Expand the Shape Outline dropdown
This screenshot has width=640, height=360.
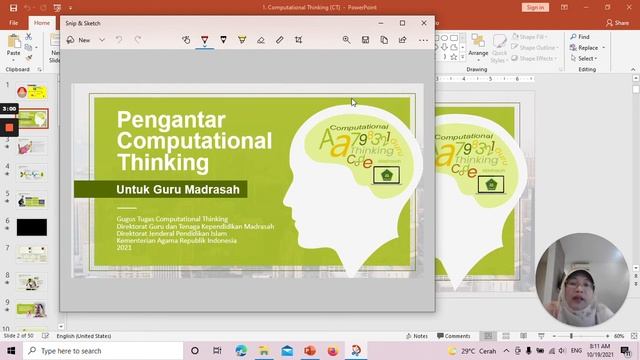(x=535, y=48)
